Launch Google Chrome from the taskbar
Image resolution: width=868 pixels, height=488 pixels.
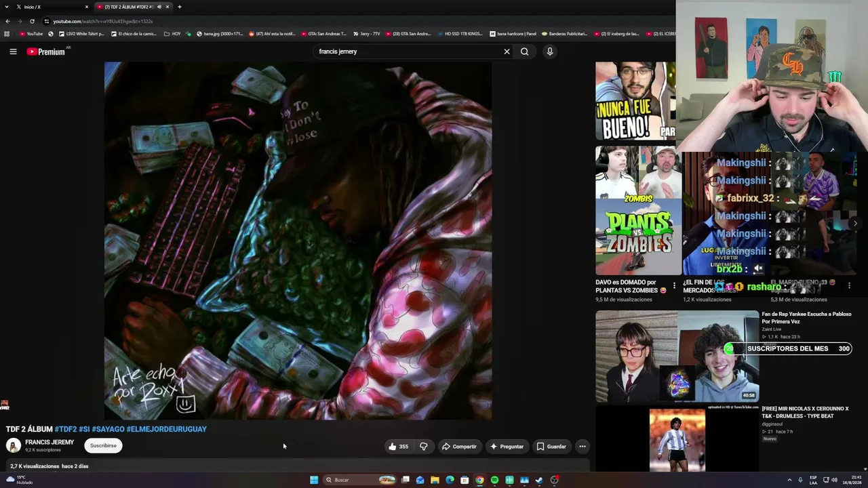pyautogui.click(x=479, y=480)
